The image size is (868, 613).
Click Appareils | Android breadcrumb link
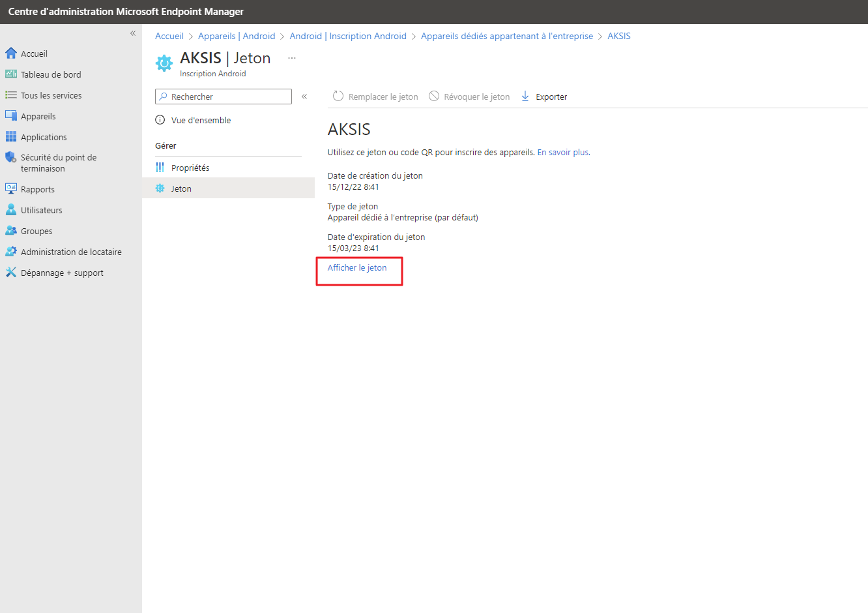point(237,36)
